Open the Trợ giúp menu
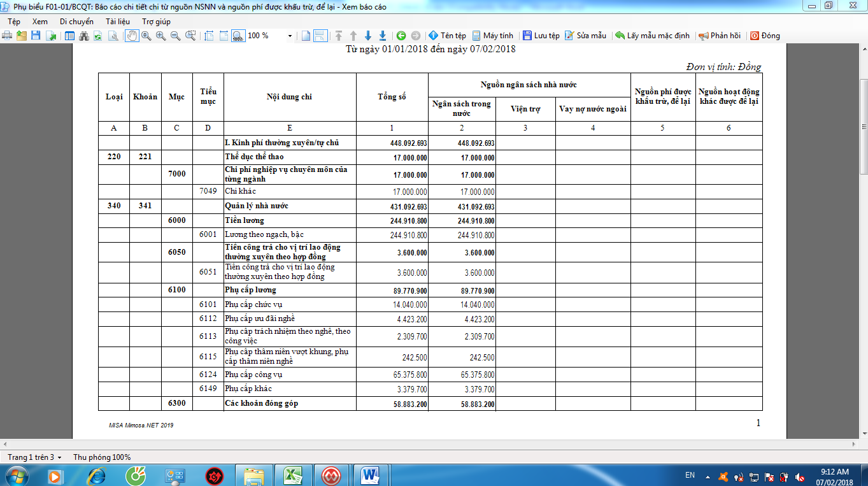This screenshot has width=868, height=486. 156,22
